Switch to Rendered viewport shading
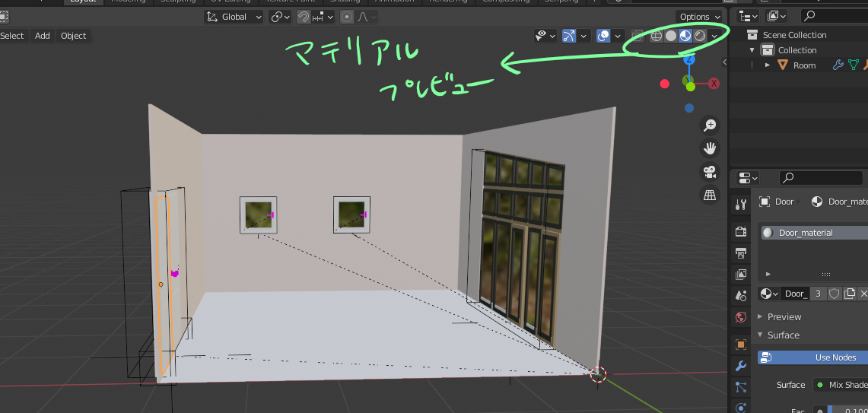This screenshot has width=868, height=413. tap(700, 36)
